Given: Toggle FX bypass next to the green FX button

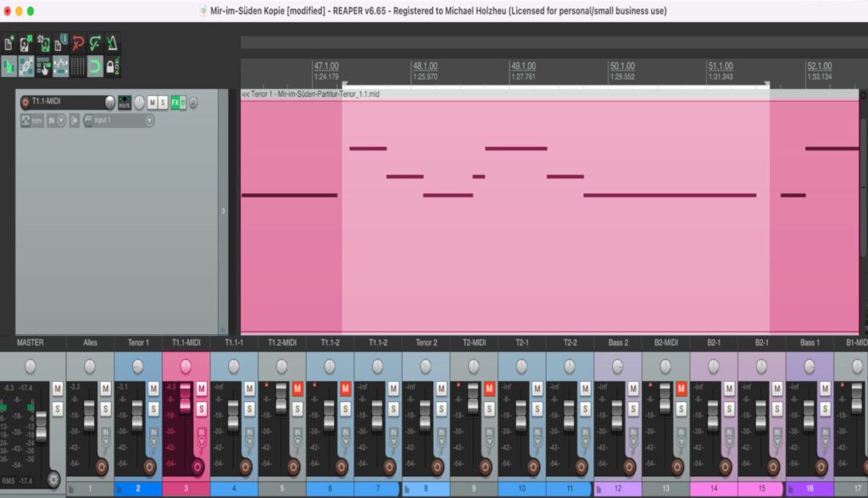Looking at the screenshot, I should [183, 103].
